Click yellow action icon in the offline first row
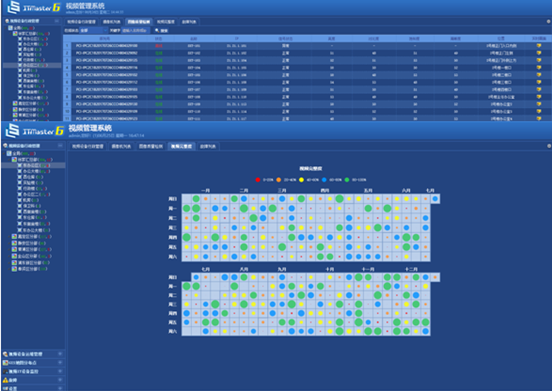 click(539, 46)
